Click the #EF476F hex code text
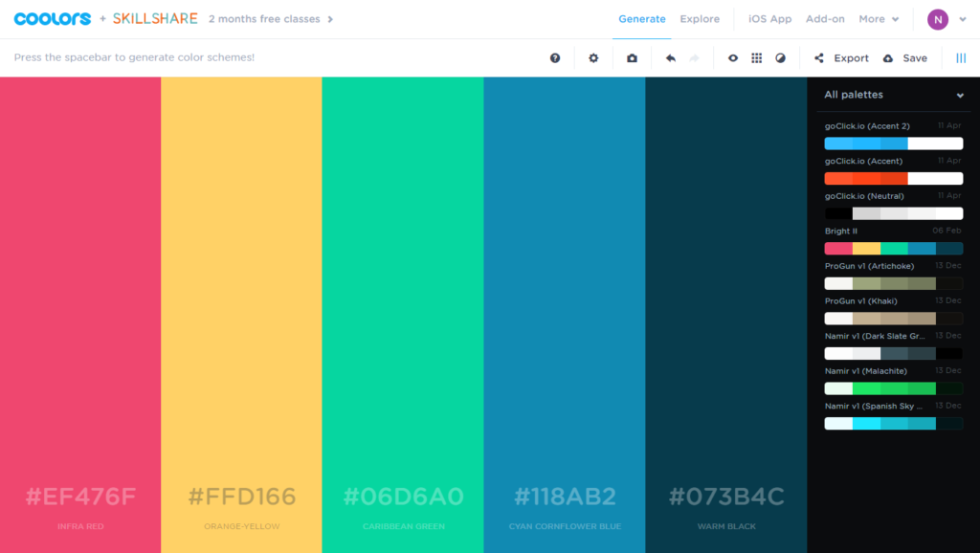This screenshot has height=553, width=980. 80,497
